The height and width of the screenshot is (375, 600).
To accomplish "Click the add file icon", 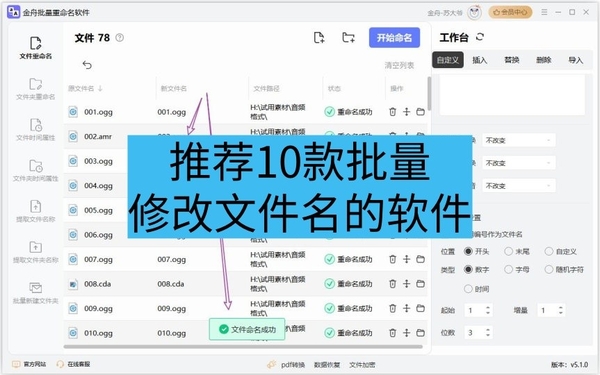I will click(x=319, y=38).
